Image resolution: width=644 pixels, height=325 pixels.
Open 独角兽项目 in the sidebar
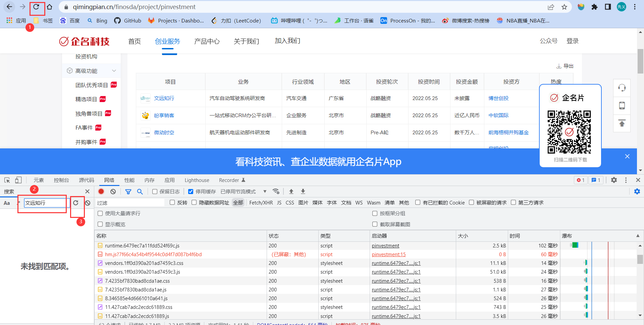pos(89,113)
